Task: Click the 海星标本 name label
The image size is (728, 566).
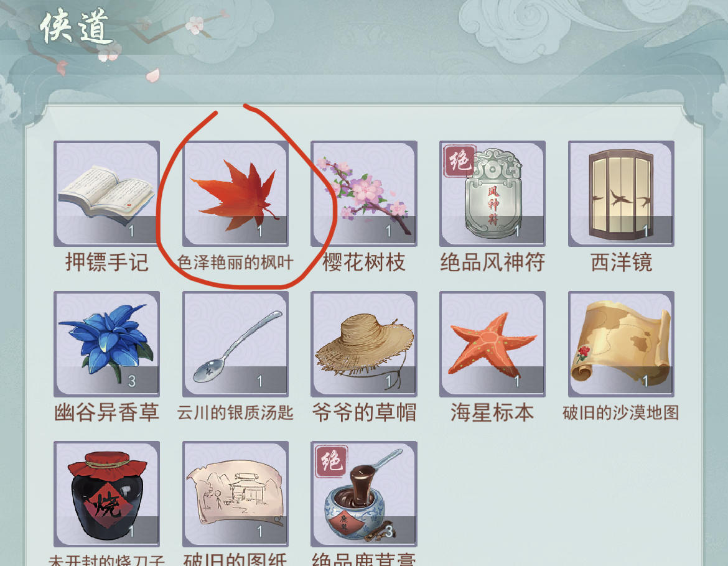Action: coord(492,412)
